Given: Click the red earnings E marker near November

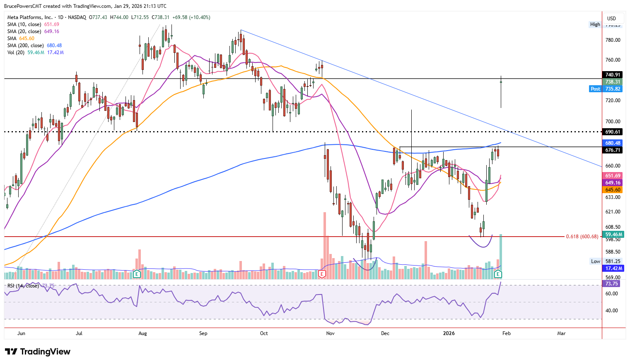Looking at the screenshot, I should coord(322,274).
